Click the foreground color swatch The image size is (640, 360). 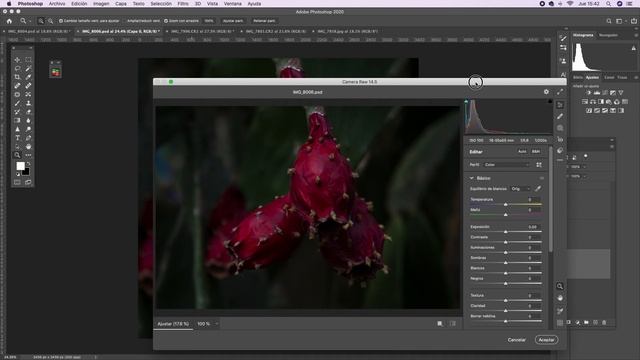pos(20,166)
